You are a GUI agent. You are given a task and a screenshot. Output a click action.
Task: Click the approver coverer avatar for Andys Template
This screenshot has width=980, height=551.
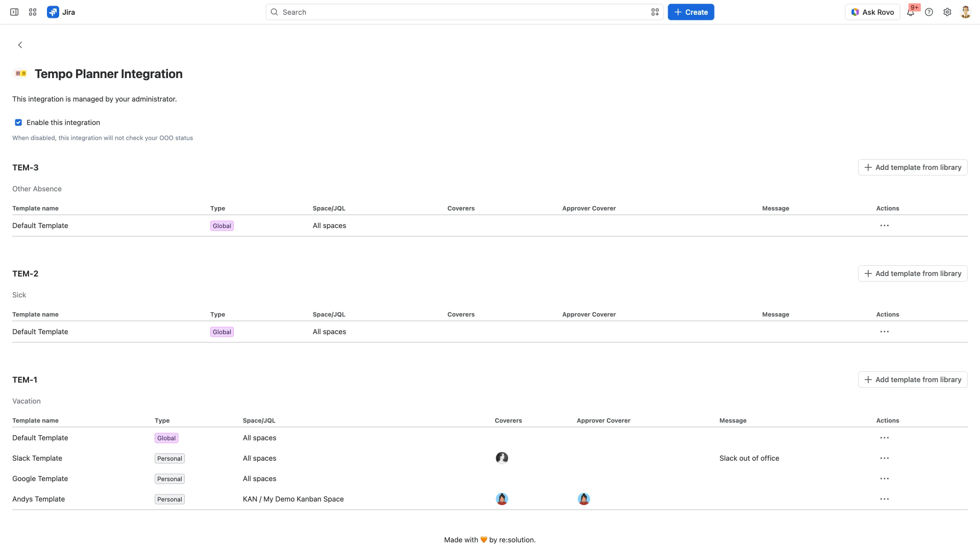click(584, 499)
